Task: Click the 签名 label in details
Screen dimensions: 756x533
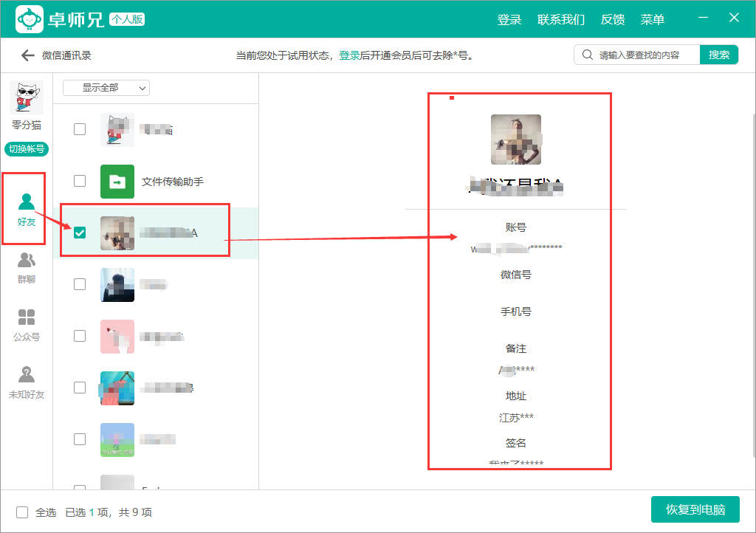Action: coord(516,443)
